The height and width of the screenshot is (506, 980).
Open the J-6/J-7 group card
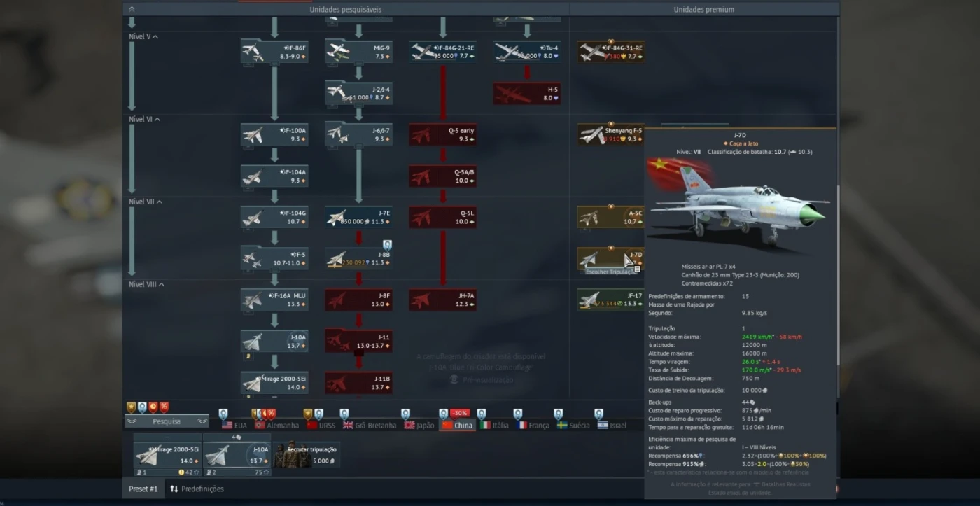(x=358, y=134)
